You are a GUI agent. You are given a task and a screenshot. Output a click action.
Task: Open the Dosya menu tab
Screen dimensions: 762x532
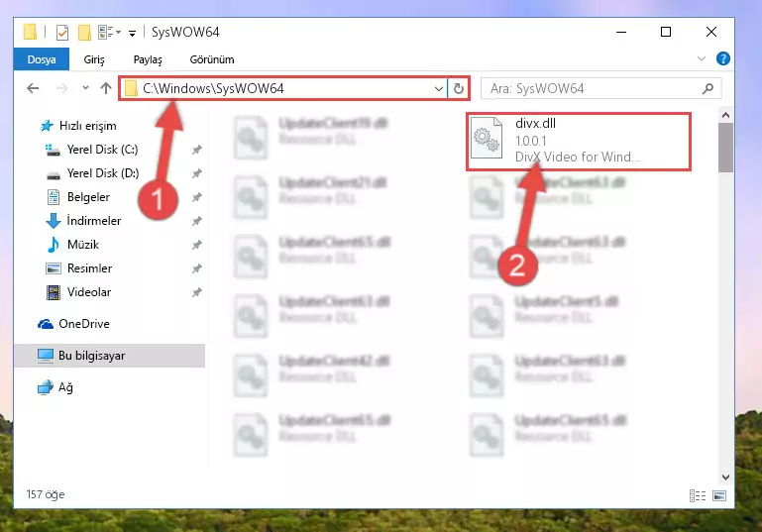(x=42, y=59)
